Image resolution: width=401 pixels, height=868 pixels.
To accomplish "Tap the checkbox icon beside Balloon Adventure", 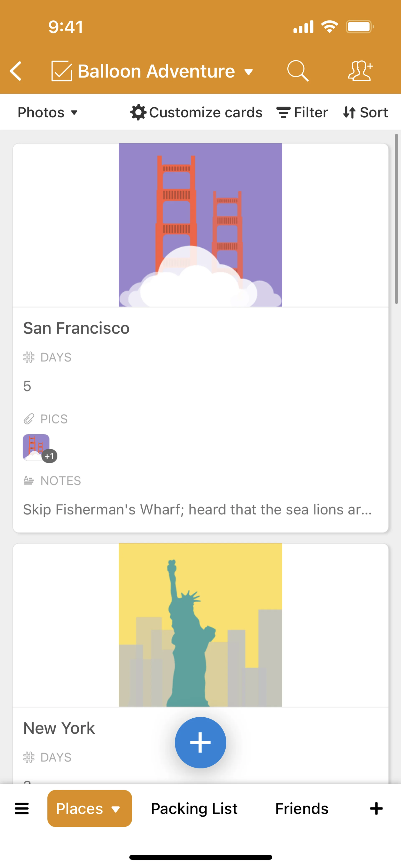I will (62, 71).
